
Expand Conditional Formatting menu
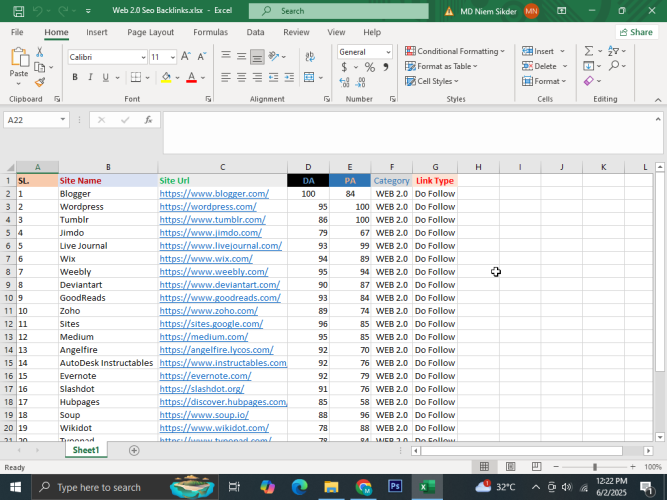pyautogui.click(x=454, y=51)
